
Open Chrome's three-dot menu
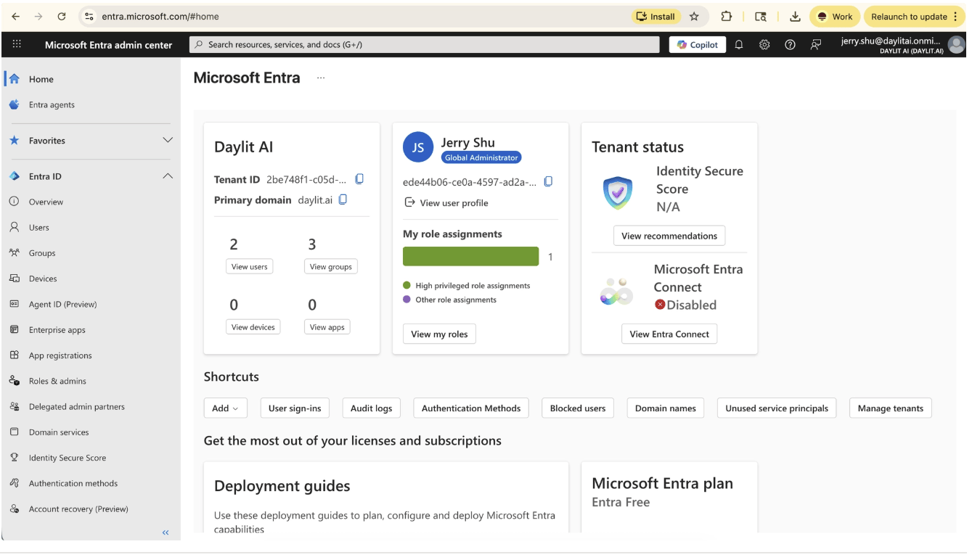(x=955, y=17)
